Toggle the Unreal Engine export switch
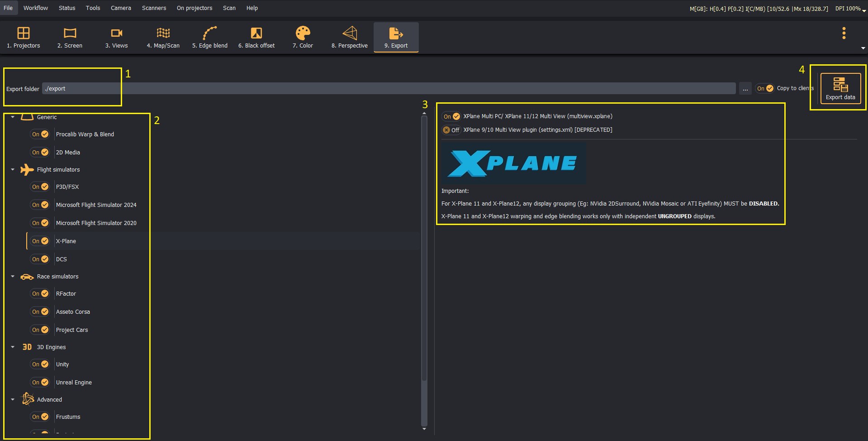 pyautogui.click(x=40, y=383)
